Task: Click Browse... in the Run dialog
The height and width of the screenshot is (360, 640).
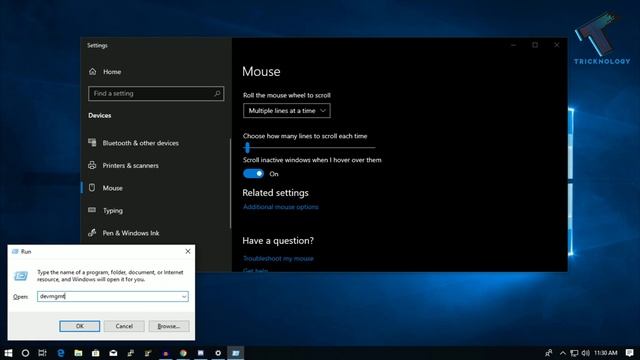Action: pyautogui.click(x=169, y=326)
